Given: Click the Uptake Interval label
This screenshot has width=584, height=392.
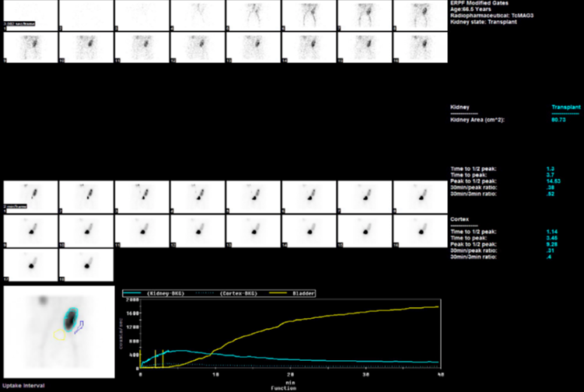Looking at the screenshot, I should 23,385.
